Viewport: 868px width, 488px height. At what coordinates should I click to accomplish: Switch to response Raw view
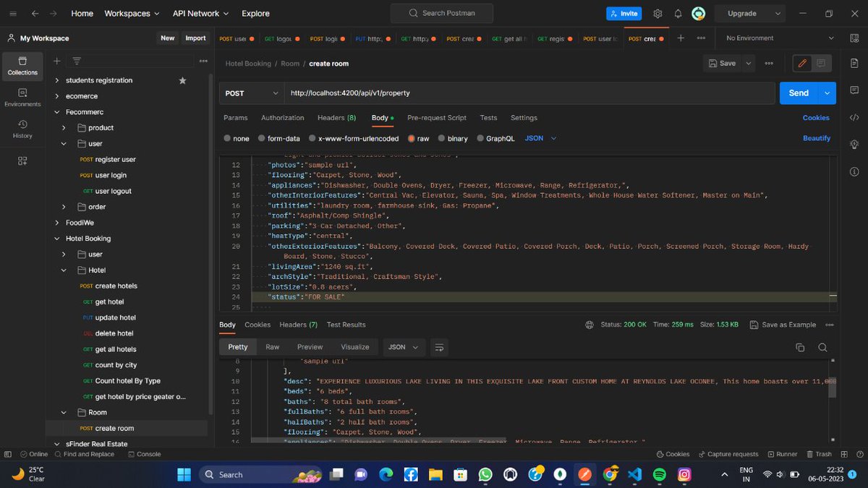(273, 348)
